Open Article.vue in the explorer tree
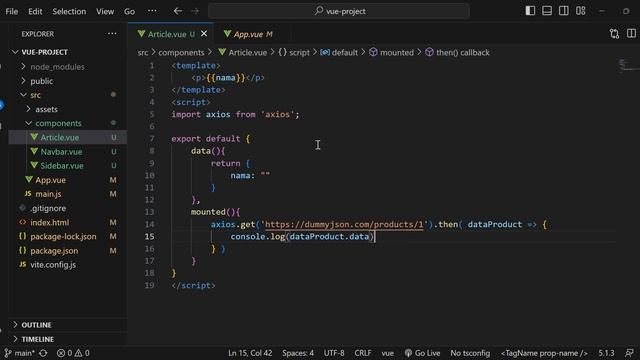The height and width of the screenshot is (360, 640). [67, 138]
